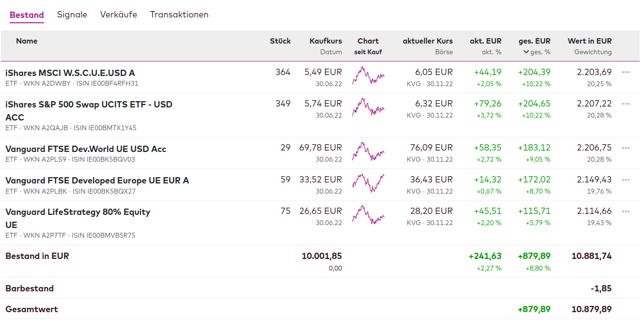The image size is (644, 333).
Task: Select the Bestand tab
Action: tap(27, 15)
